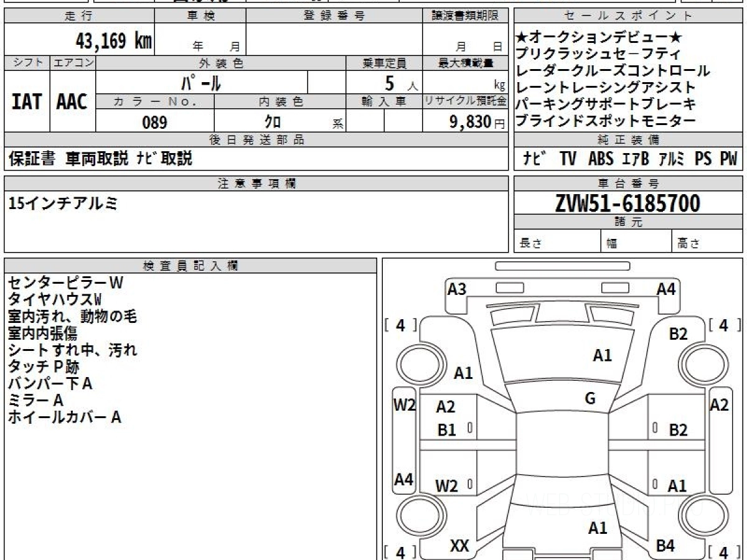This screenshot has height=560, width=747.
Task: Select chassis number ZVW51-6185700
Action: [627, 203]
